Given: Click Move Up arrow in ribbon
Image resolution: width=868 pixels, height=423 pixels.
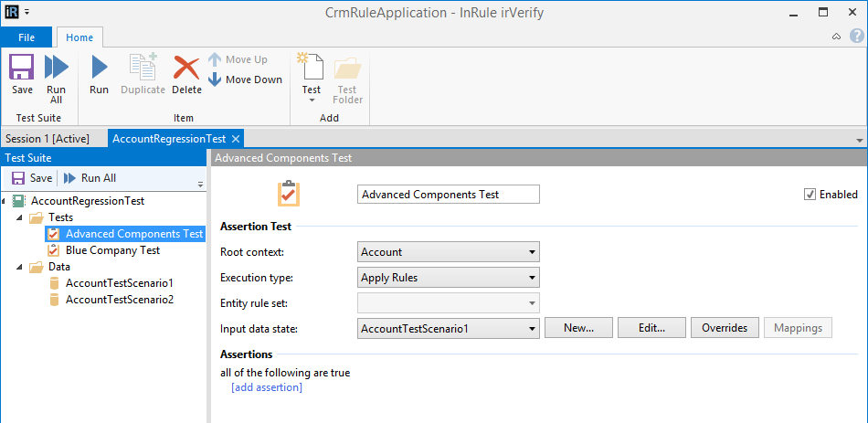Looking at the screenshot, I should (x=214, y=59).
